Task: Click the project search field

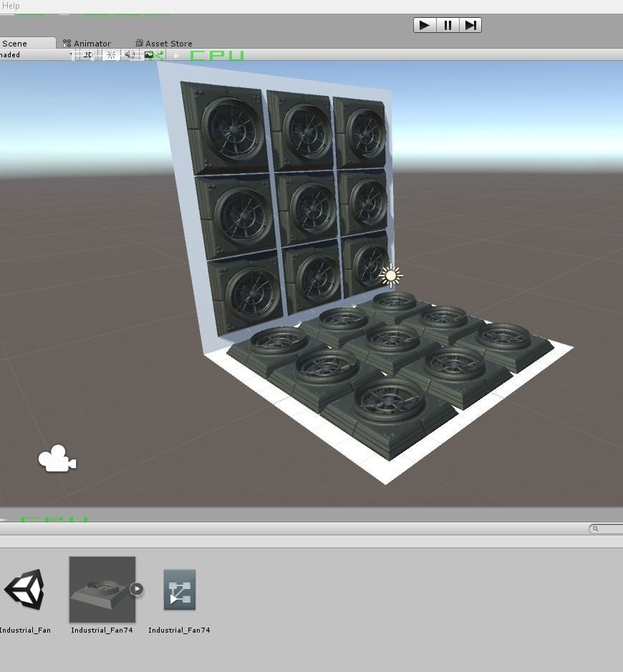Action: click(x=607, y=528)
